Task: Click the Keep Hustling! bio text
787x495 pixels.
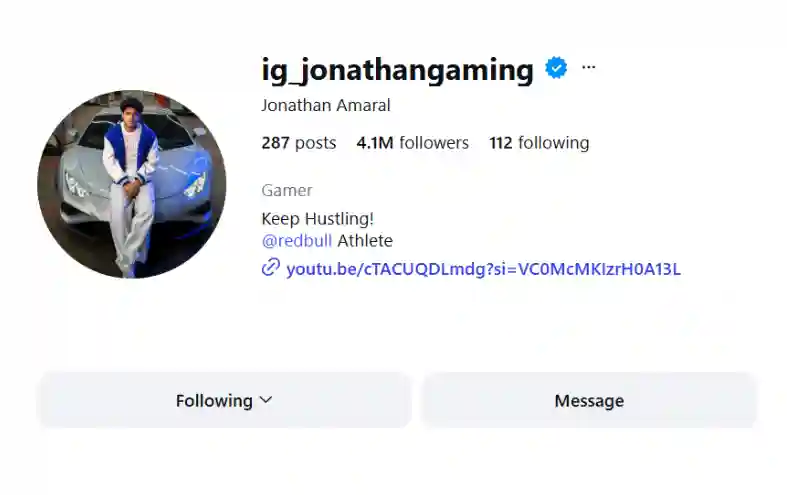Action: tap(318, 219)
